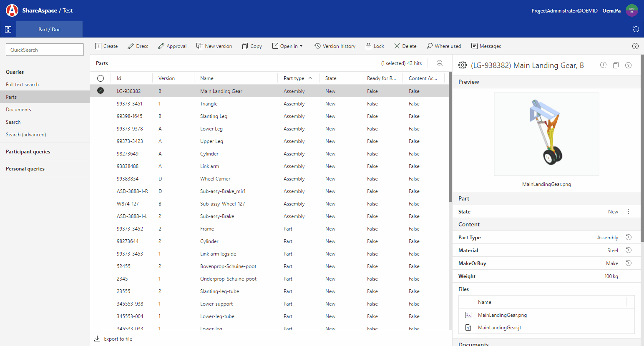Open help via the question mark icon
The width and height of the screenshot is (644, 346).
coord(635,46)
